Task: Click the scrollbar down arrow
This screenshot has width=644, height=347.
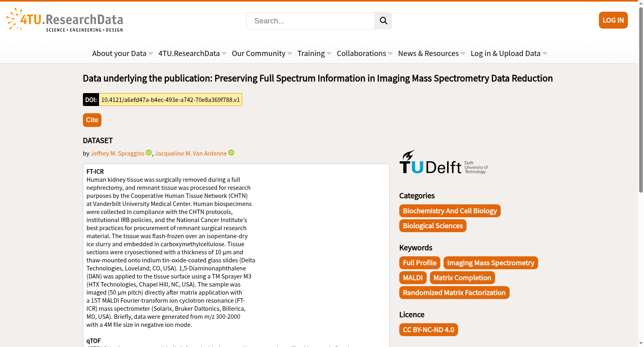Action: tap(641, 343)
